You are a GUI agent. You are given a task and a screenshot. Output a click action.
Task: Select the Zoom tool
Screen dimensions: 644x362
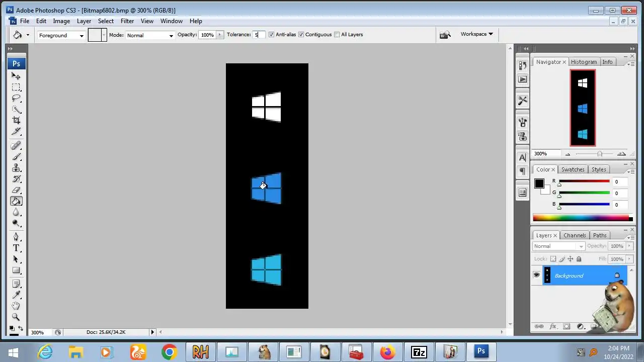pos(16,317)
